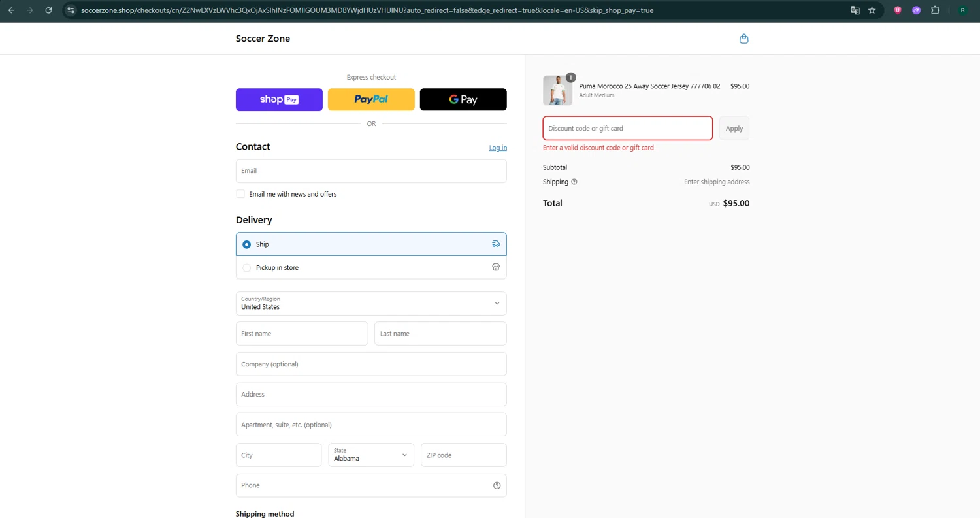The image size is (980, 518).
Task: Click the Puma Morocco 25 Away Soccer Jersey text
Action: (x=649, y=86)
